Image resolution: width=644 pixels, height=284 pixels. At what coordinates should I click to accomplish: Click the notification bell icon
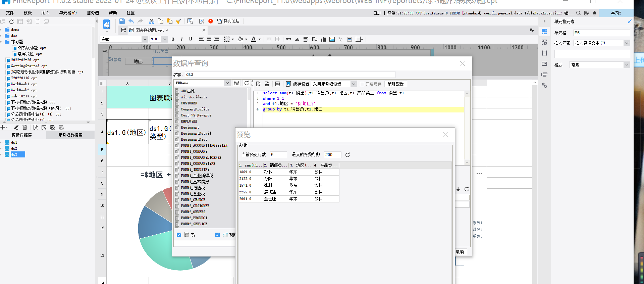click(x=595, y=13)
